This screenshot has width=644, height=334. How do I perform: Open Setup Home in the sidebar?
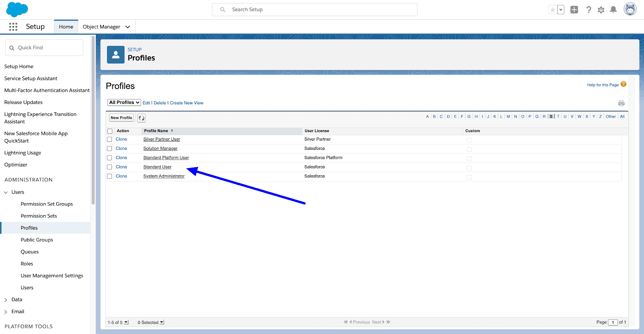coord(19,66)
